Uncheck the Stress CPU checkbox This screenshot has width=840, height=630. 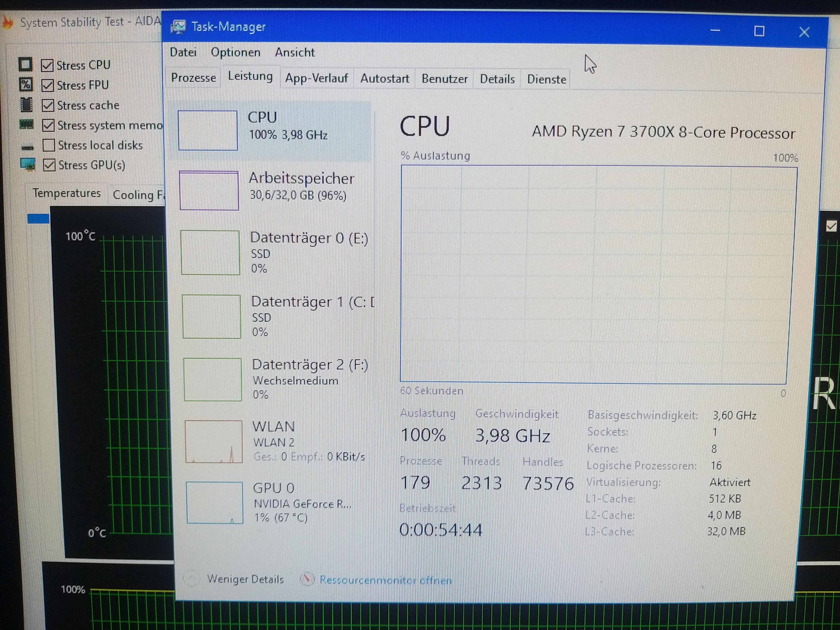coord(47,65)
